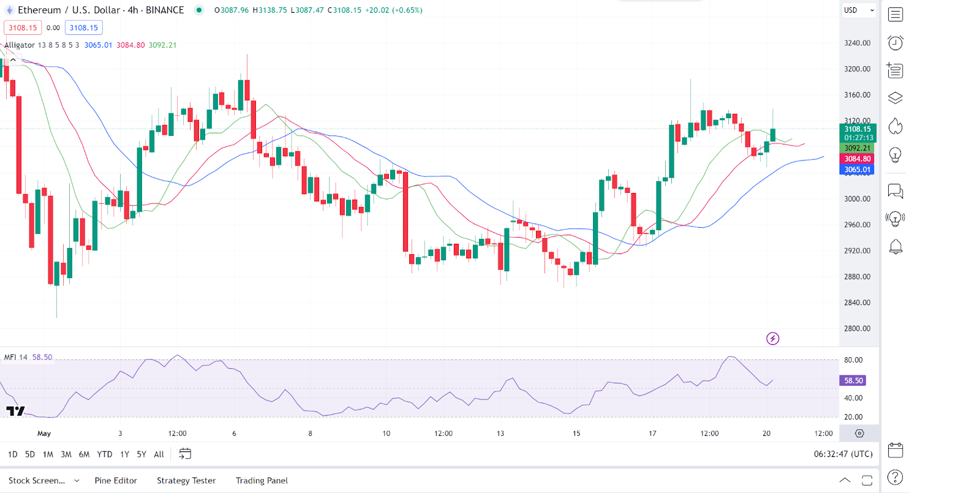Viewport: 980px width, 493px height.
Task: Open the help question-mark icon
Action: tap(895, 477)
